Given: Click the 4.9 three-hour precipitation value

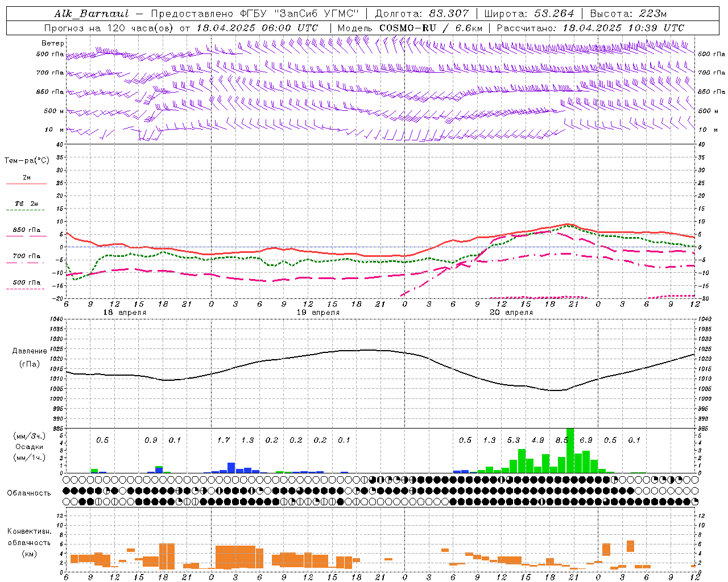Looking at the screenshot, I should [x=537, y=440].
